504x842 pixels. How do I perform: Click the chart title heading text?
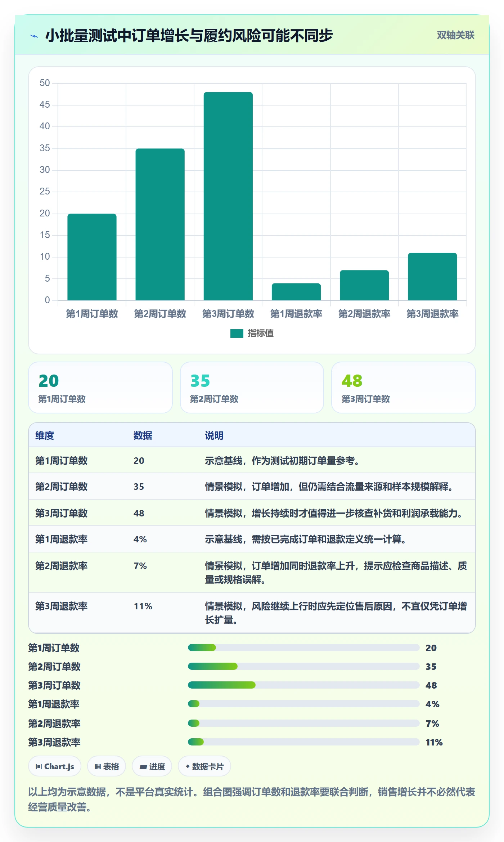[189, 36]
